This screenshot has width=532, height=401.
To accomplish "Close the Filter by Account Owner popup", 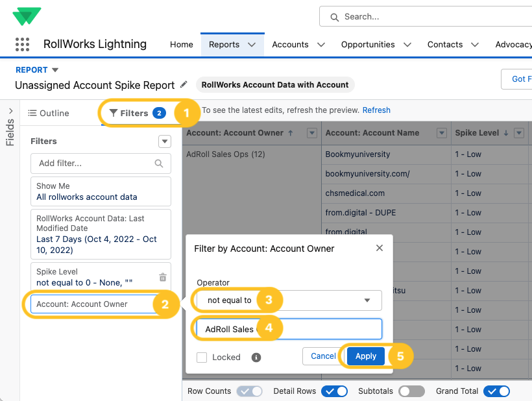I will 380,248.
